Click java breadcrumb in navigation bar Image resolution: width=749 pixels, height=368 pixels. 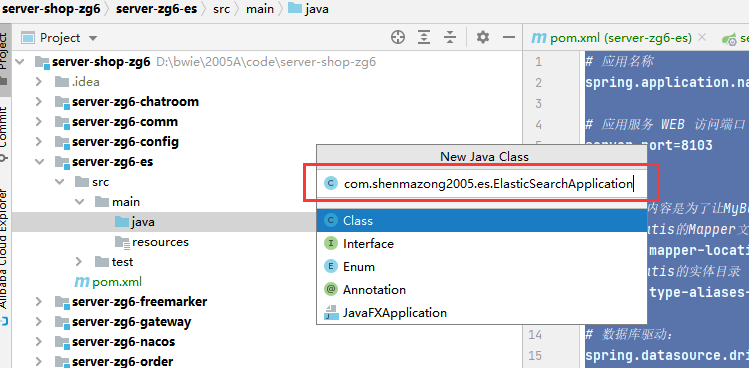point(308,9)
